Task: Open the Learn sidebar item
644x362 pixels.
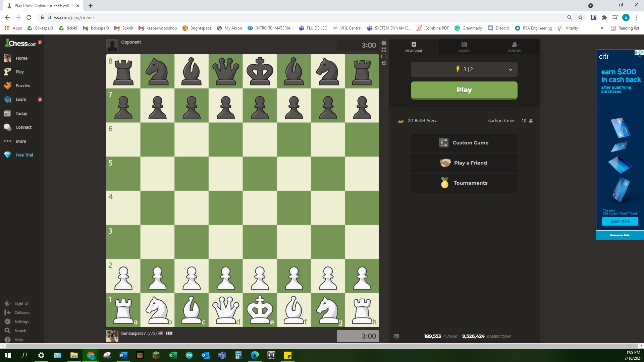Action: click(x=20, y=100)
